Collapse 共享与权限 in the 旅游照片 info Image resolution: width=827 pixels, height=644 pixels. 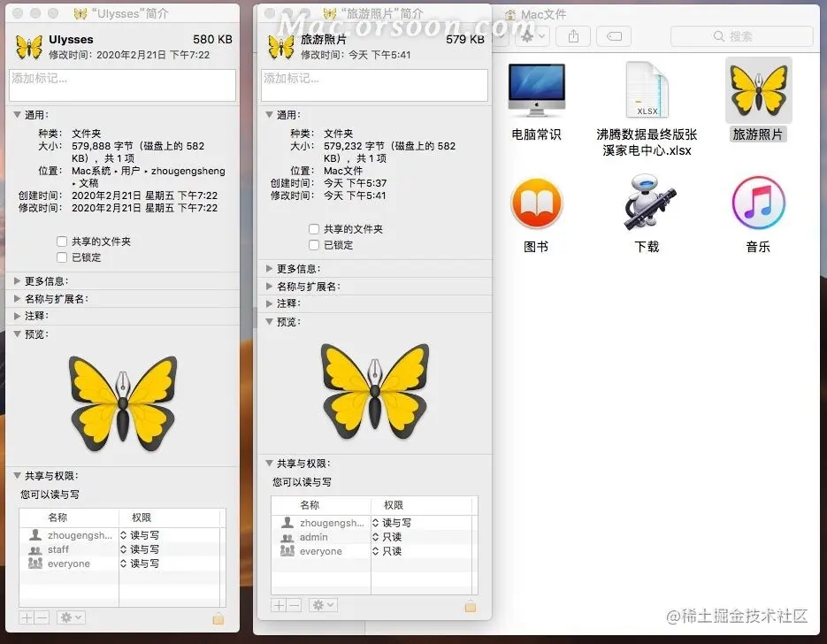pyautogui.click(x=269, y=463)
